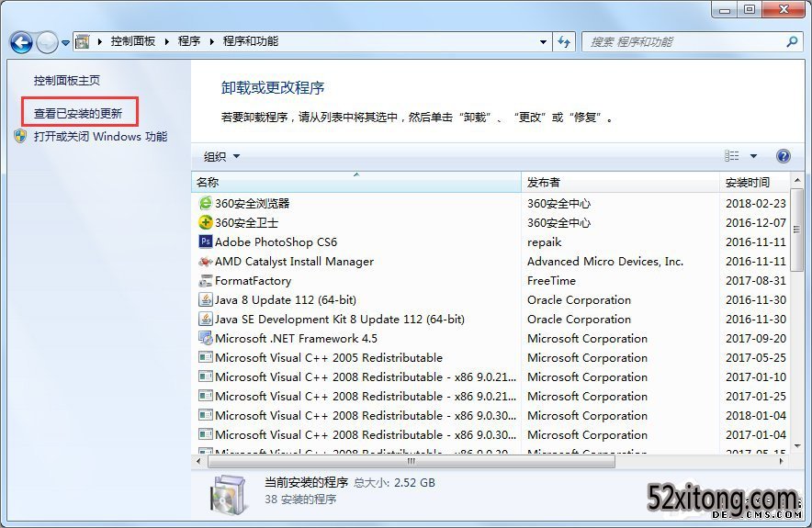Click the magnifier search icon
Viewport: 812px width, 528px height.
click(791, 41)
